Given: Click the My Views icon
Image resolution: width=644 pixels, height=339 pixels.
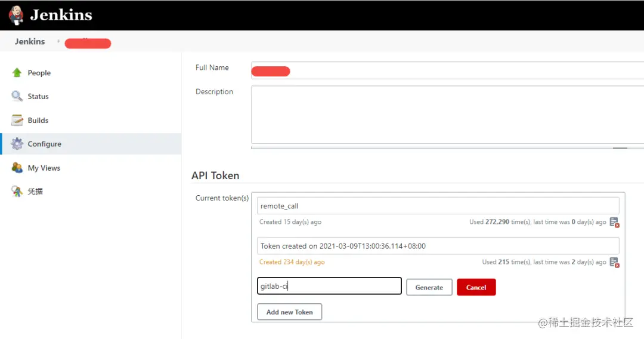Looking at the screenshot, I should coord(17,168).
